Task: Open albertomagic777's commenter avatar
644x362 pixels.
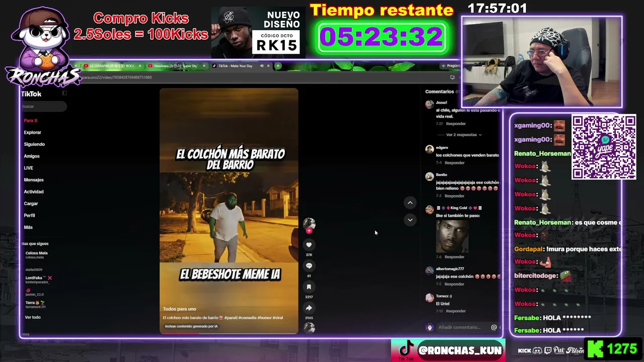Action: (x=429, y=270)
